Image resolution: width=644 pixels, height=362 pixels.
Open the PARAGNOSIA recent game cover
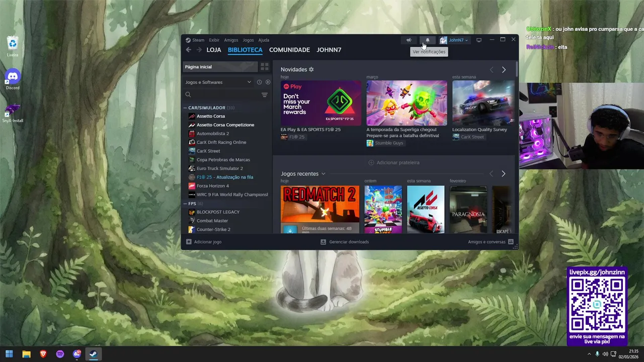[468, 210]
